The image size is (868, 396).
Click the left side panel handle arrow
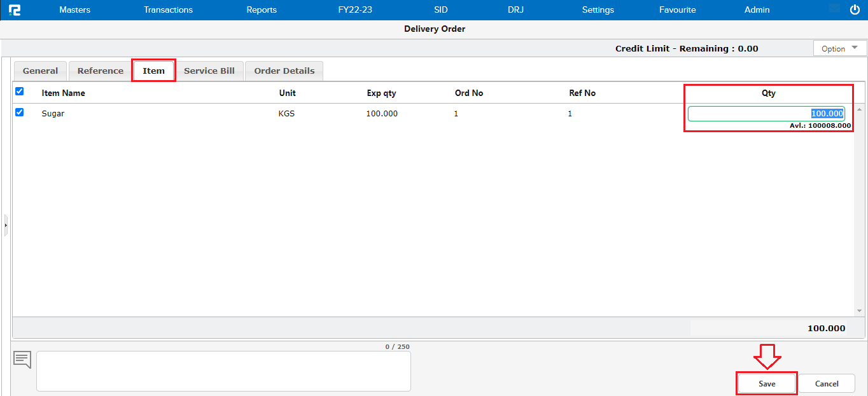[6, 225]
